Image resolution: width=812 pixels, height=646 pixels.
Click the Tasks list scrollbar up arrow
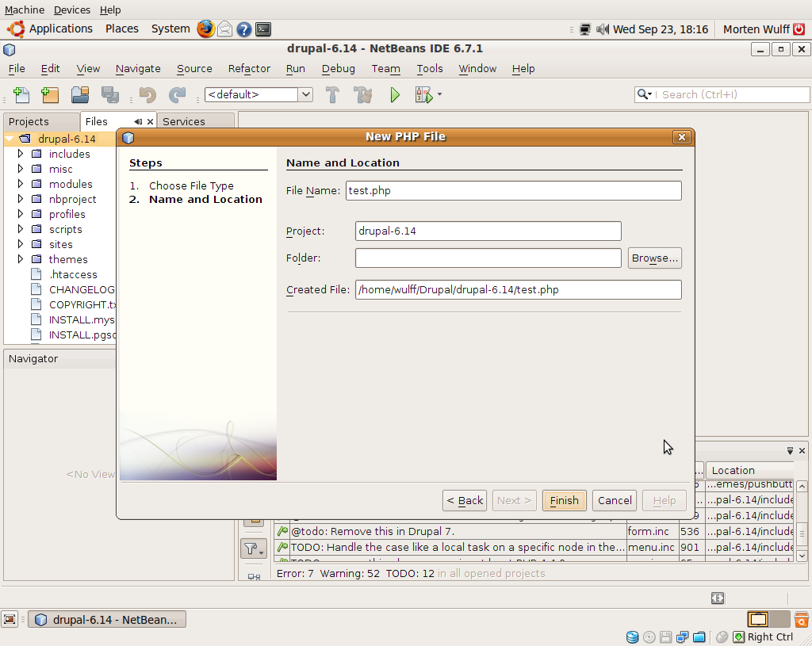[802, 486]
